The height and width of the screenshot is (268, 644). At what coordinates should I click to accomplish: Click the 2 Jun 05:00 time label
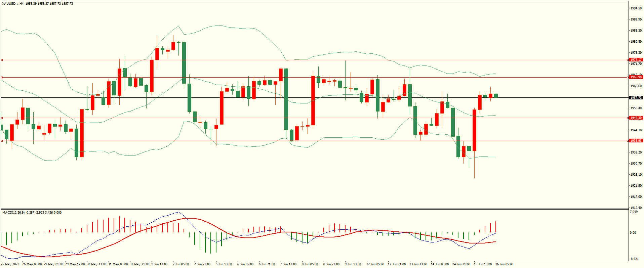(181, 264)
